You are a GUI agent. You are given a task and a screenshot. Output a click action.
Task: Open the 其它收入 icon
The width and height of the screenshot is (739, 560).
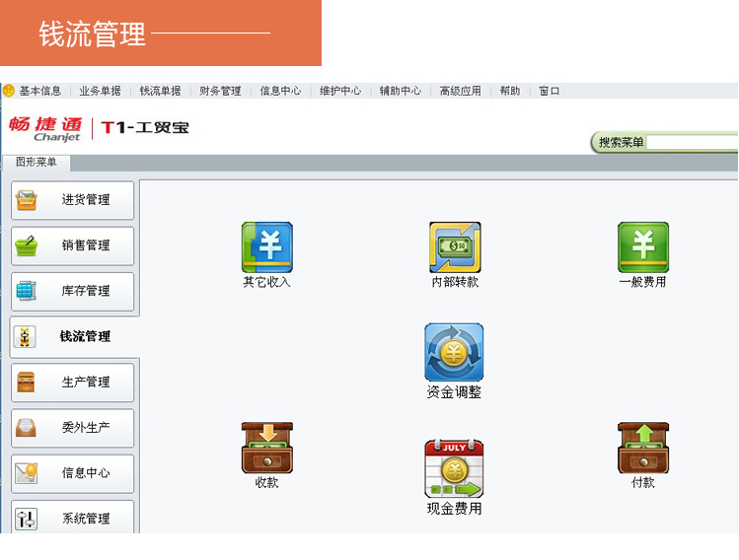point(266,247)
